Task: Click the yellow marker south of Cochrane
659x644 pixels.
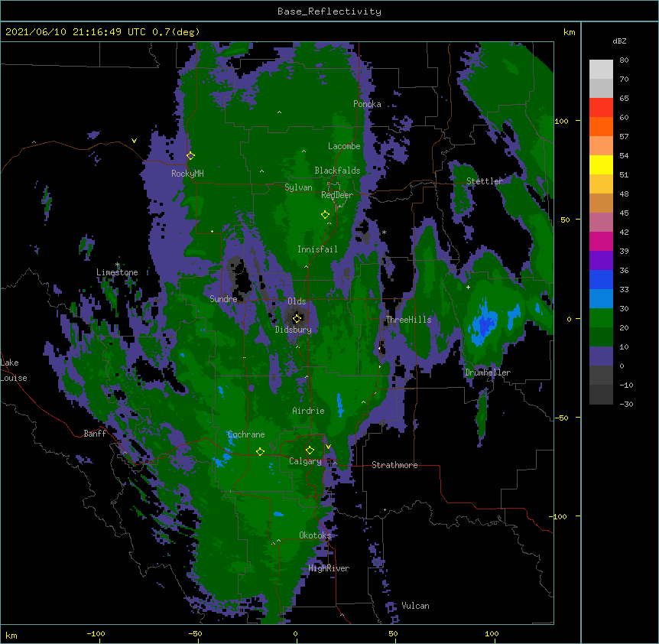Action: [260, 451]
